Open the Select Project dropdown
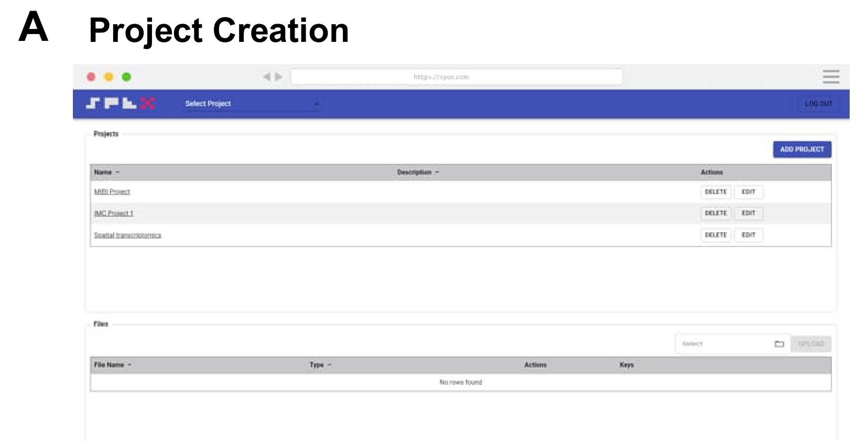 [252, 104]
